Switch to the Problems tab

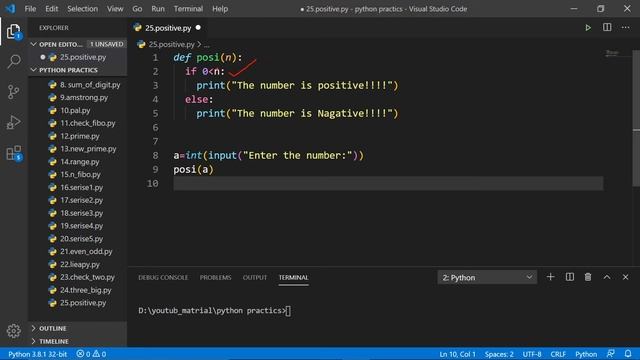tap(216, 278)
